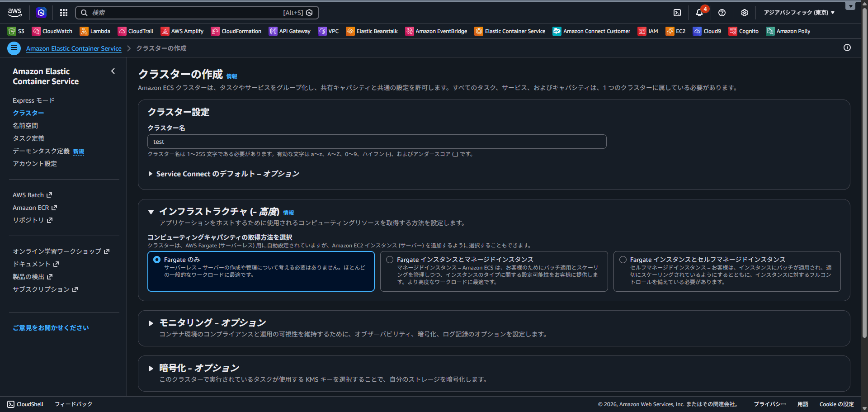
Task: Open the AWS Batch external link
Action: (33, 195)
